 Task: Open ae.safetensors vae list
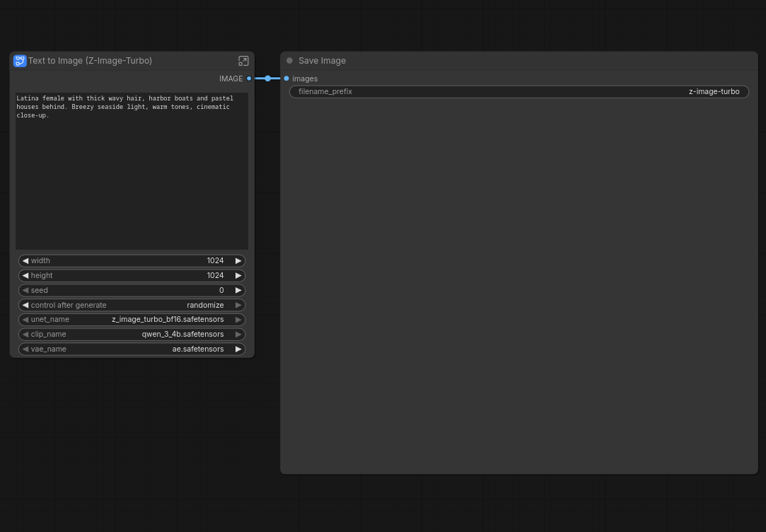pos(198,349)
